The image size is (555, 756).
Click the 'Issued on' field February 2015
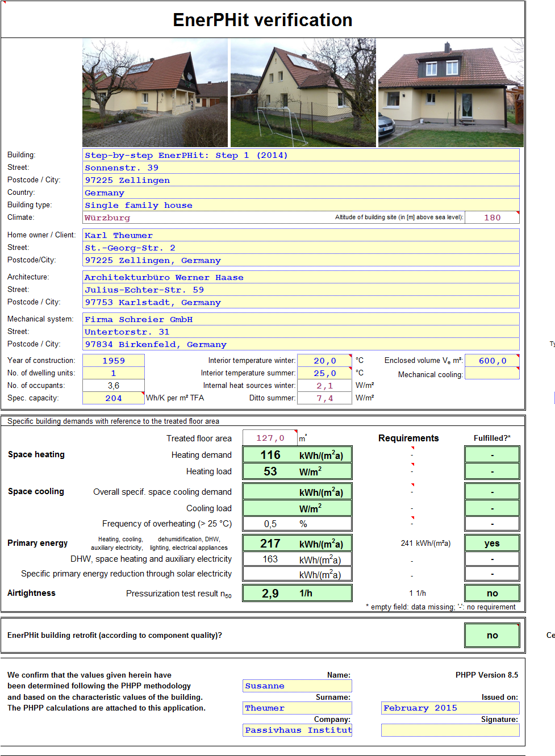click(450, 708)
